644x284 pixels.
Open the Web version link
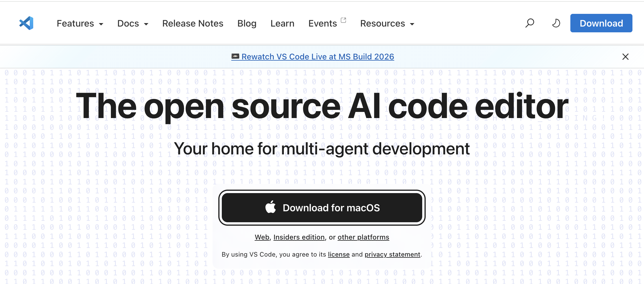point(262,237)
